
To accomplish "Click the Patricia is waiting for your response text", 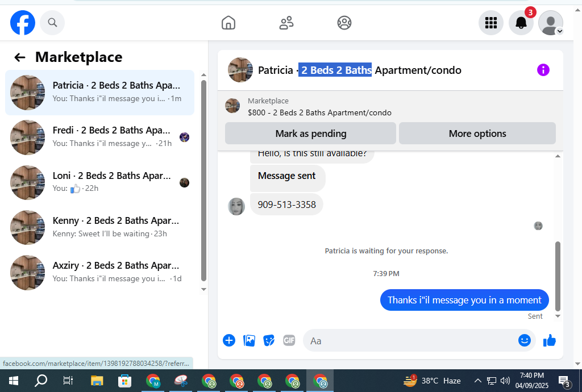I will pos(386,251).
